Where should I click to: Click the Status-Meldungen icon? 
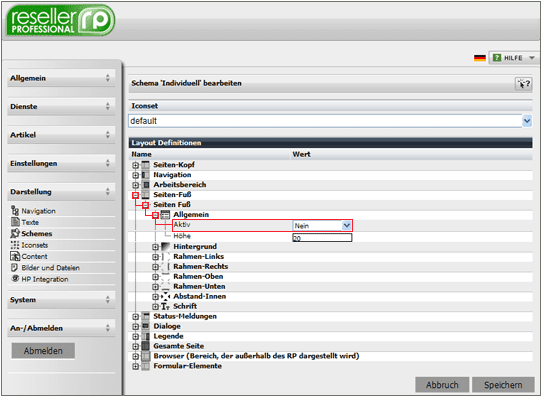click(146, 316)
